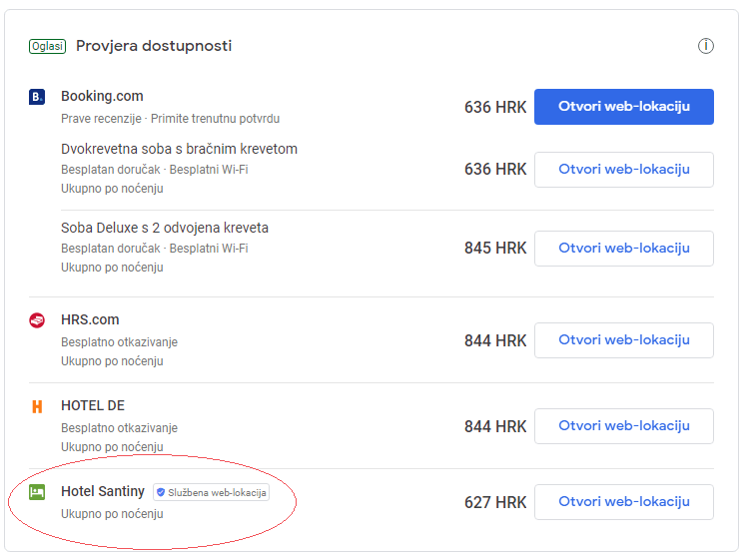Click the 845 HRK price
748x560 pixels.
coord(495,249)
